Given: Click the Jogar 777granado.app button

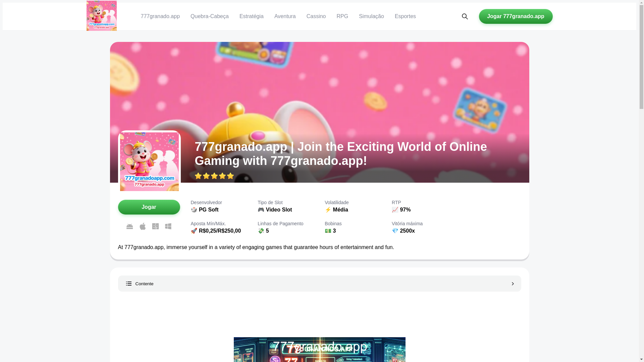Looking at the screenshot, I should point(516,16).
